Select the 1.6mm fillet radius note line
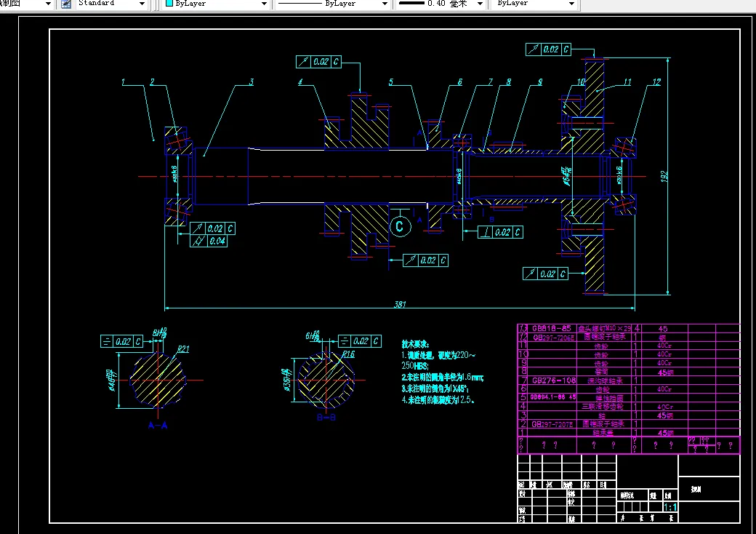Viewport: 756px width, 534px height. coord(443,378)
